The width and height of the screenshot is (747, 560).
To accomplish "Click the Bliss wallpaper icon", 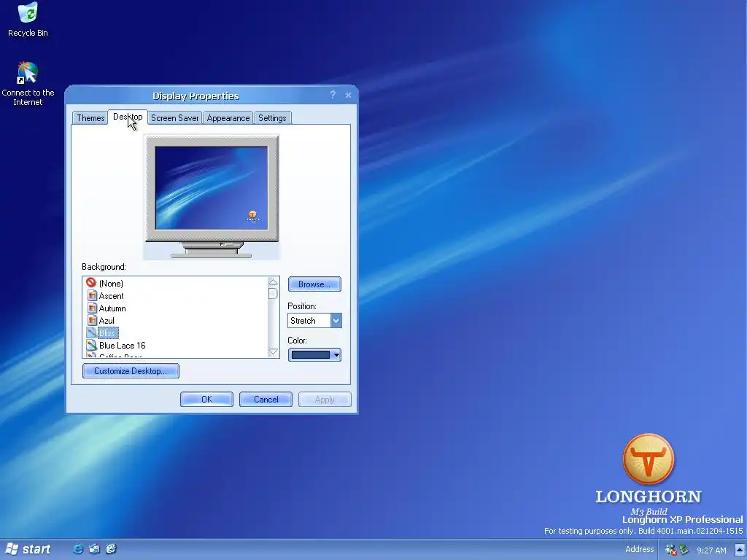I will point(92,332).
